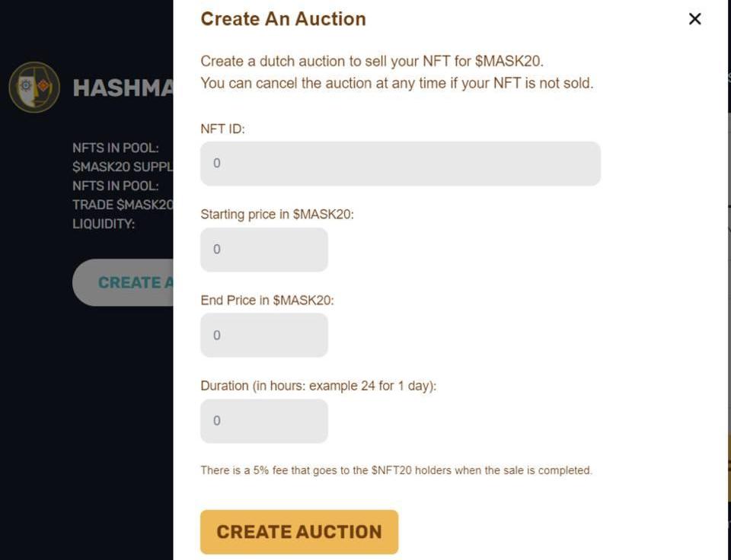Focus the NFT ID input field
The height and width of the screenshot is (560, 731).
pos(401,164)
